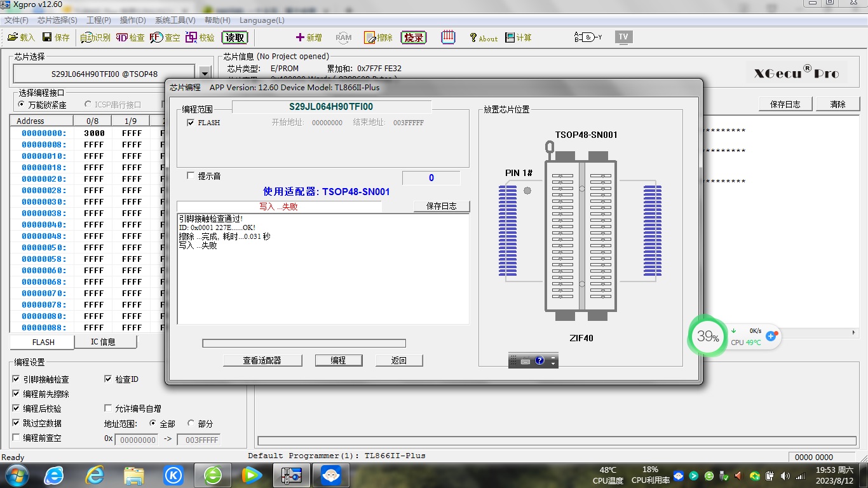
Task: Click the logic gate test icon
Action: (x=588, y=37)
